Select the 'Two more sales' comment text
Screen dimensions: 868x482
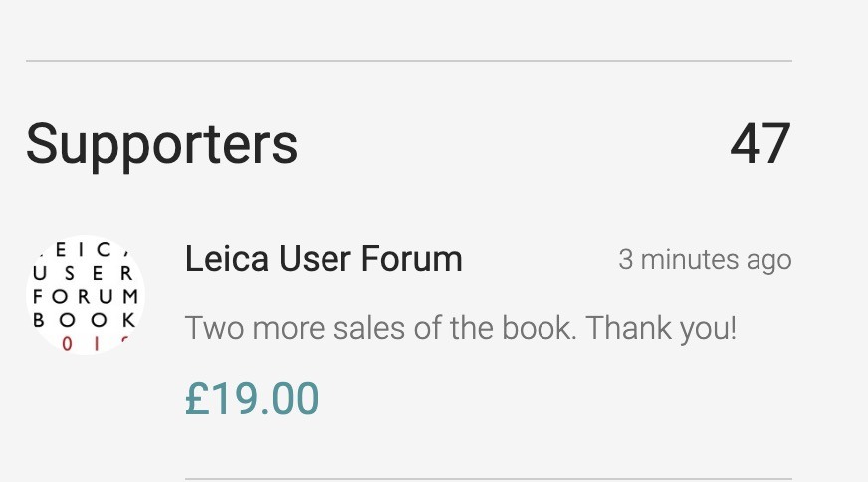click(460, 328)
